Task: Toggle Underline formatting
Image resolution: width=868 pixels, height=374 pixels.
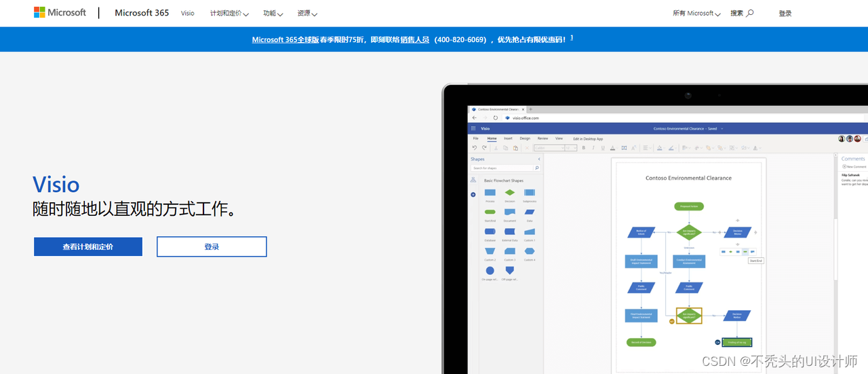Action: (603, 148)
